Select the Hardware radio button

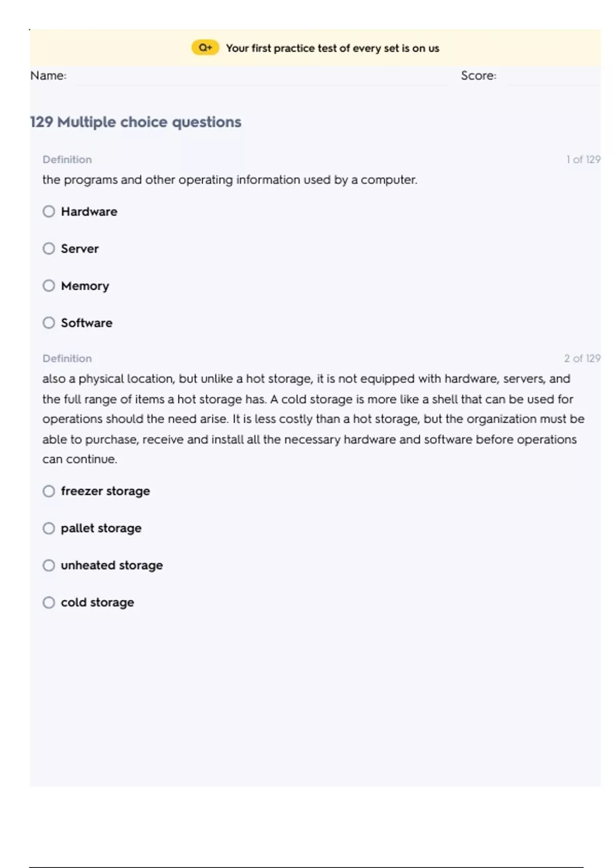click(49, 211)
